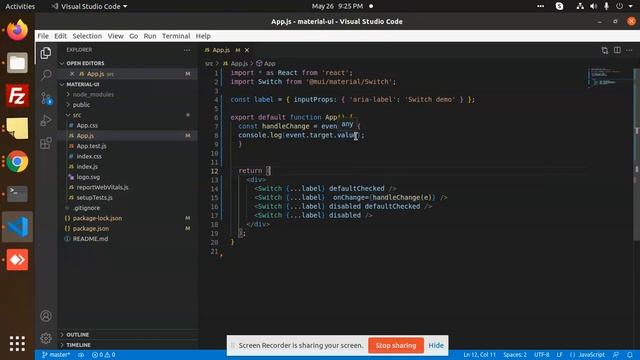Viewport: 640px width, 360px height.
Task: Open logo.svg in file tree
Action: 88,177
